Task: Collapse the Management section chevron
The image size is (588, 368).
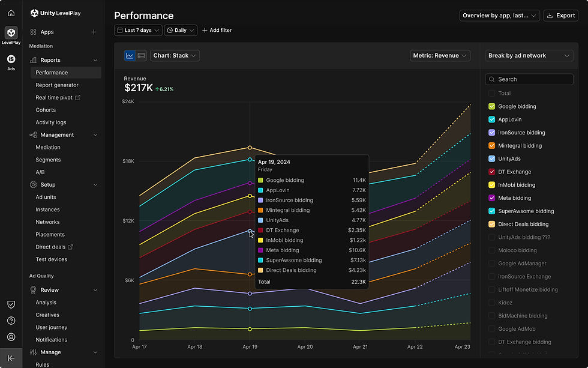Action: click(x=95, y=135)
